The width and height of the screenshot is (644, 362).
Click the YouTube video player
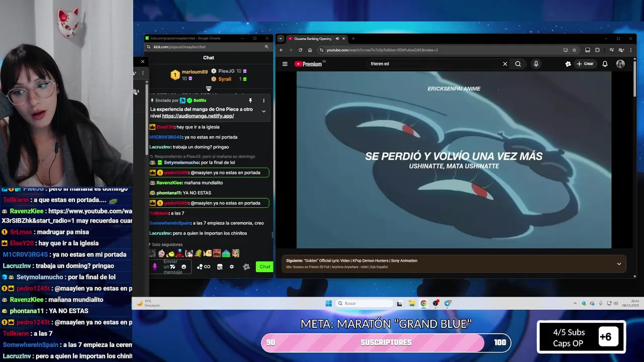click(x=454, y=159)
